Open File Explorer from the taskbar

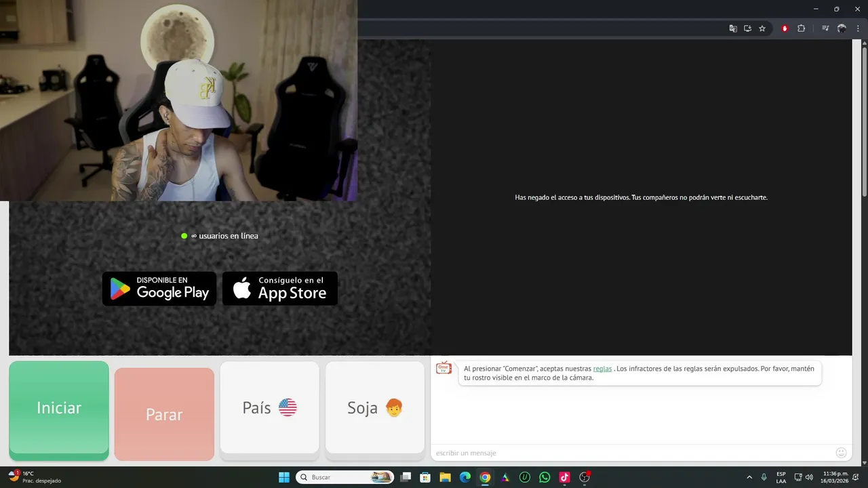[446, 477]
